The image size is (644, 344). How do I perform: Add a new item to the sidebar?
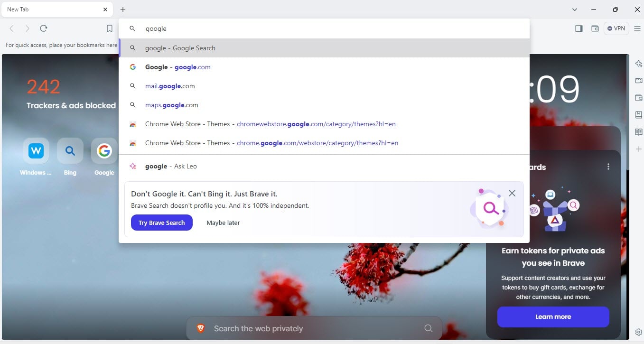point(639,149)
